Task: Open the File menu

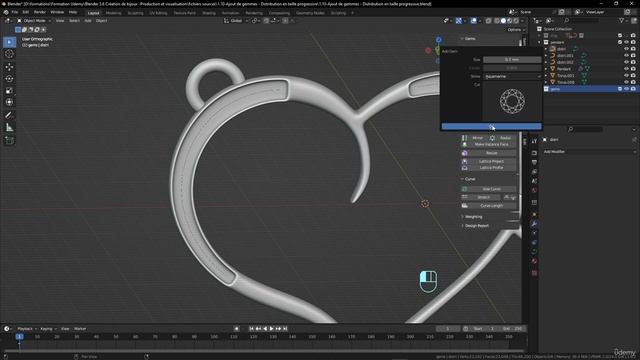Action: tap(15, 12)
